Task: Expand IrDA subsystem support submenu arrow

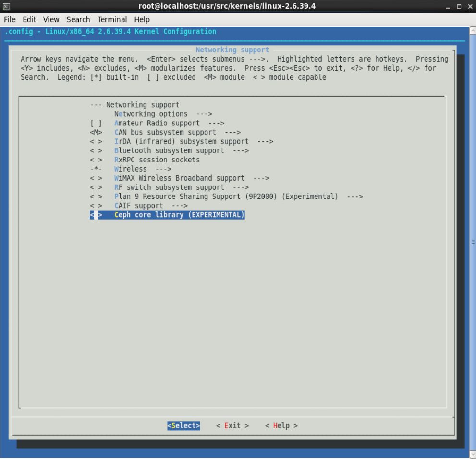Action: coord(265,142)
